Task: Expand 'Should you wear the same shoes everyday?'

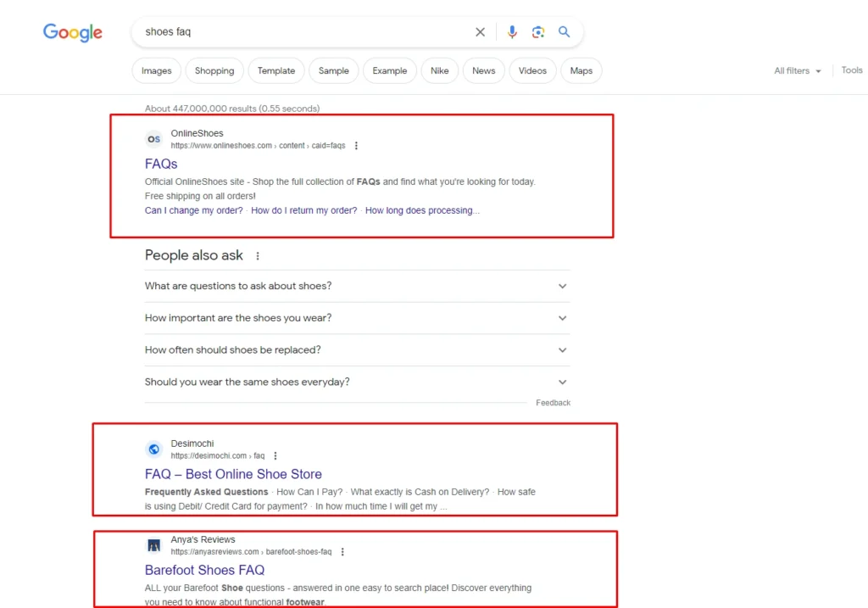Action: [x=357, y=382]
